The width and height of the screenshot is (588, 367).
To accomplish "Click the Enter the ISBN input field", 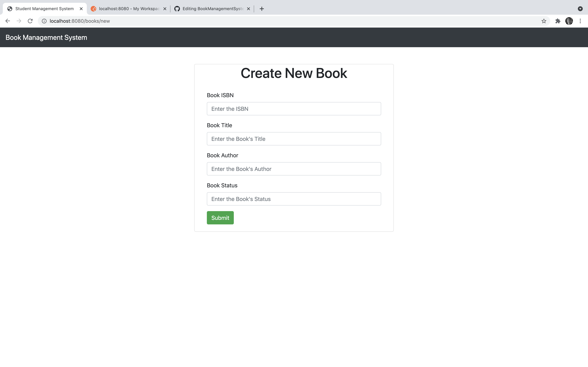I will [x=293, y=109].
